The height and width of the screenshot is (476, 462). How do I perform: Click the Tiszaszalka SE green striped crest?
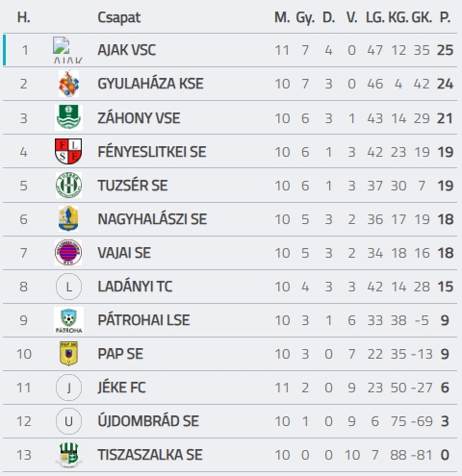[68, 455]
